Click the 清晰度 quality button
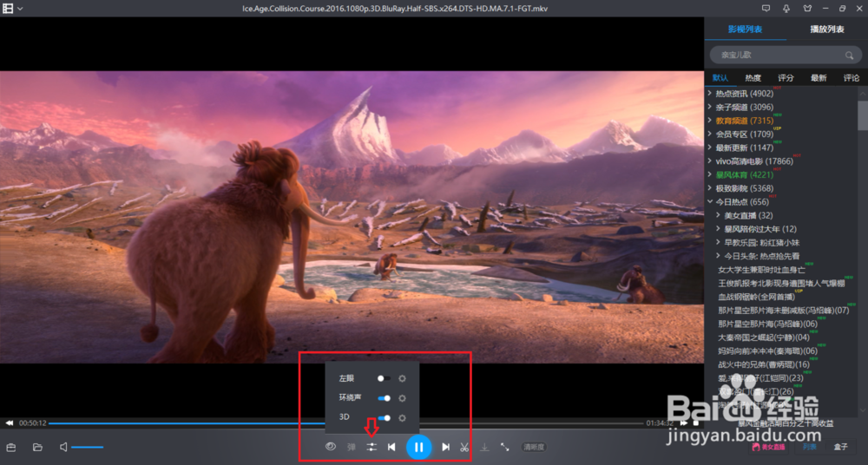This screenshot has height=465, width=868. click(534, 447)
